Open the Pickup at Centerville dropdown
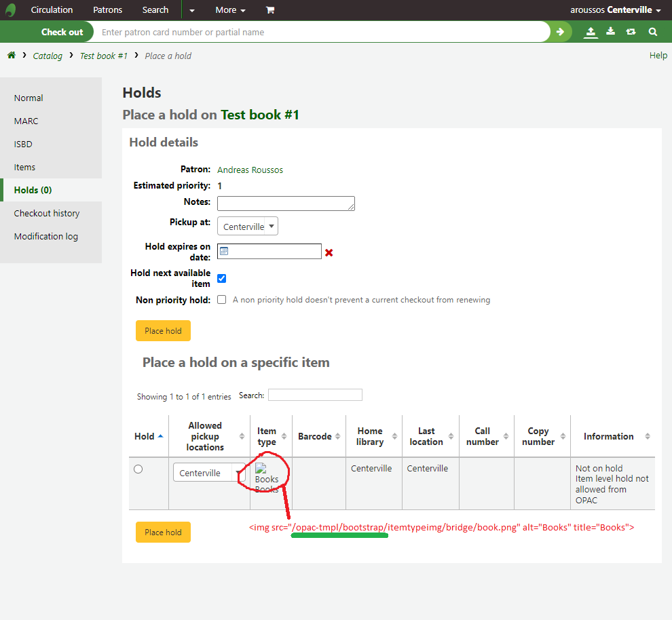672x620 pixels. tap(248, 227)
